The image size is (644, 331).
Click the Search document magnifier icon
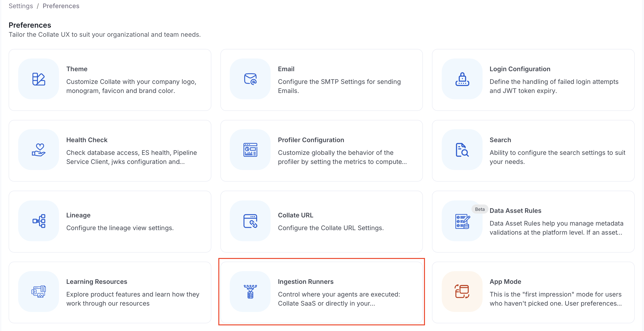[462, 150]
